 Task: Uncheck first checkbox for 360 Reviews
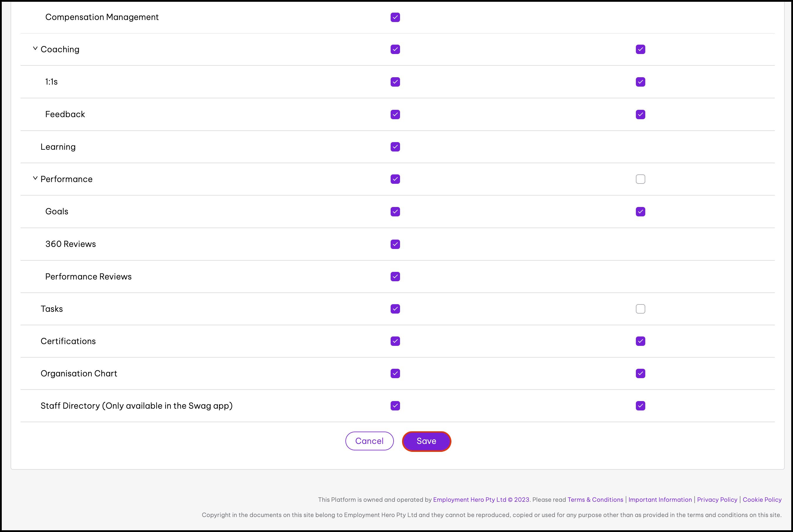395,244
